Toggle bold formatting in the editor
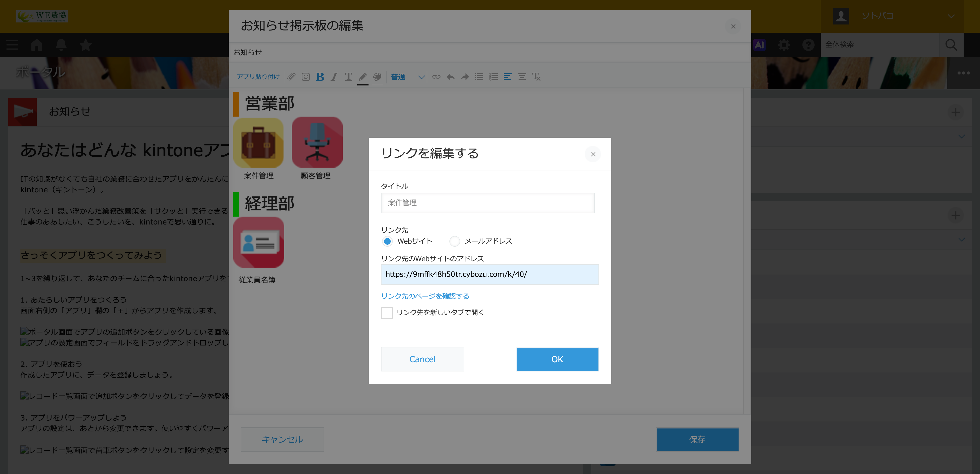Image resolution: width=980 pixels, height=474 pixels. point(320,77)
